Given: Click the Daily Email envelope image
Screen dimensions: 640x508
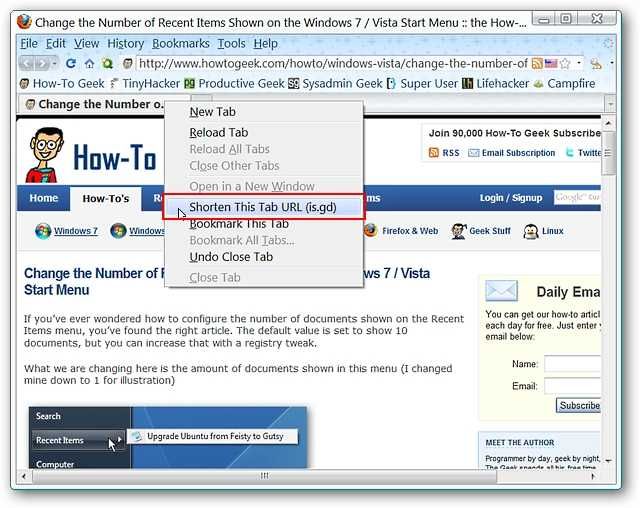Looking at the screenshot, I should 501,291.
